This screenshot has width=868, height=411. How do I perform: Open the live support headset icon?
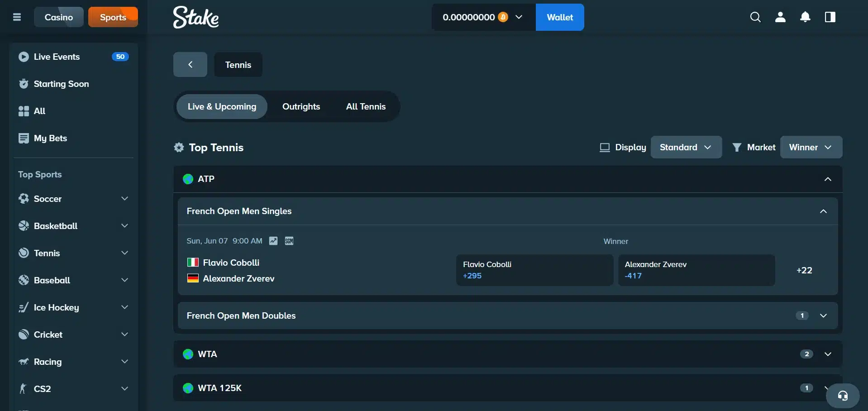(x=843, y=396)
